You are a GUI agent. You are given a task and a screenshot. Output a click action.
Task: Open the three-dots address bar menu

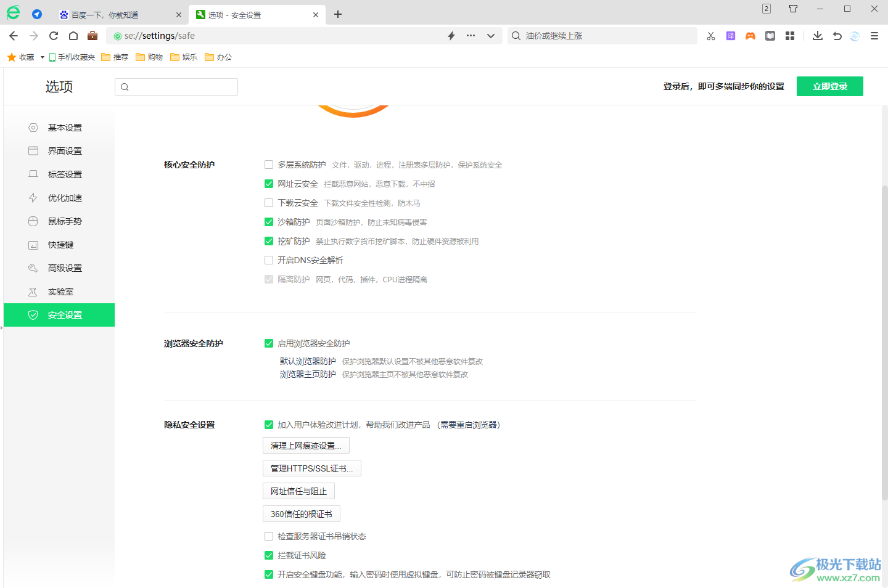(x=471, y=36)
